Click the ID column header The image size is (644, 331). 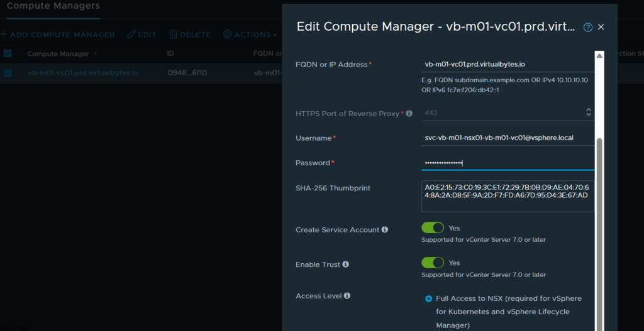[x=170, y=54]
